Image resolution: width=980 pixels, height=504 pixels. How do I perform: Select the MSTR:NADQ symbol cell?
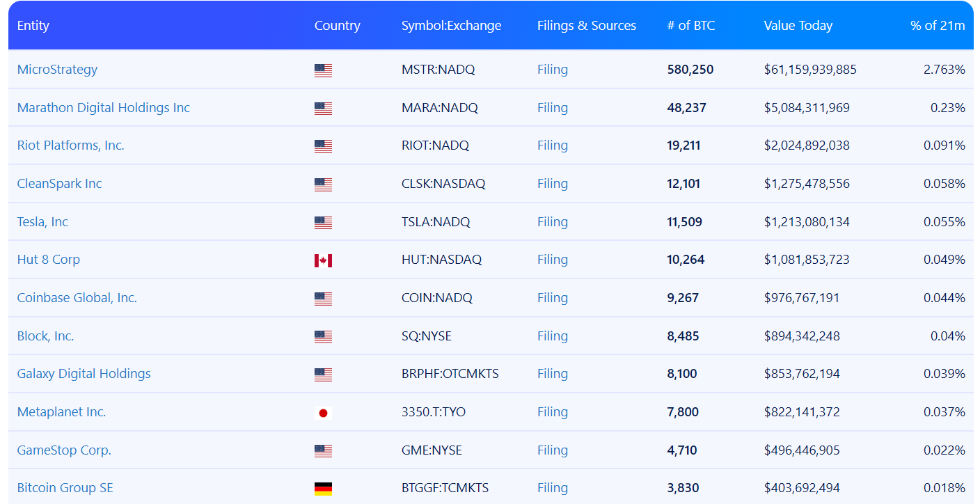tap(440, 70)
